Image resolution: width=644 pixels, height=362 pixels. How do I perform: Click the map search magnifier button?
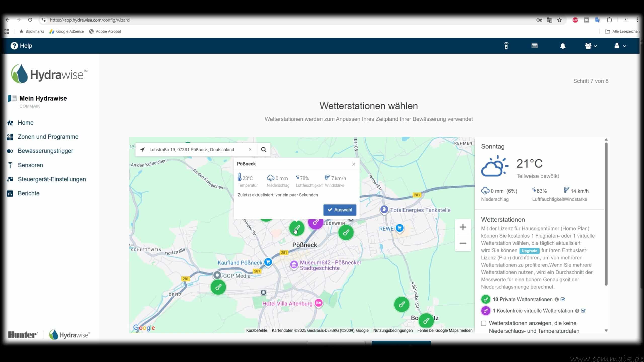[264, 150]
